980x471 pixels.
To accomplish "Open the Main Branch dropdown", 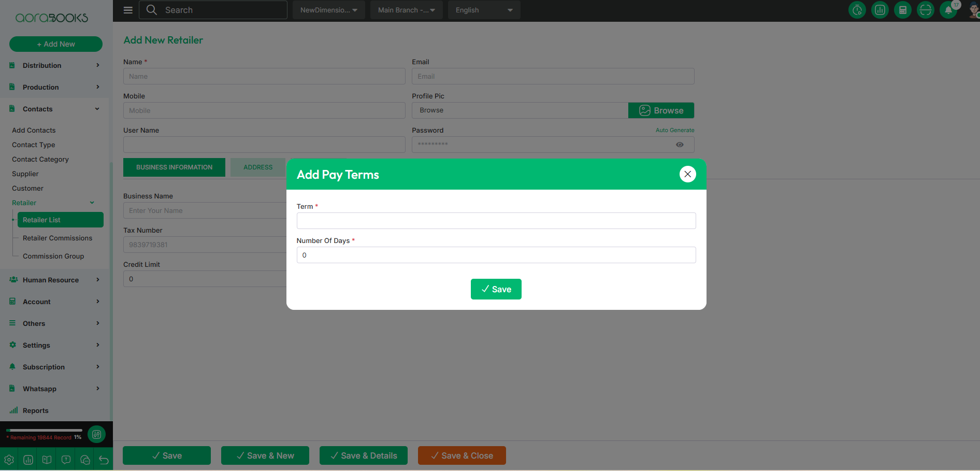I will coord(406,10).
